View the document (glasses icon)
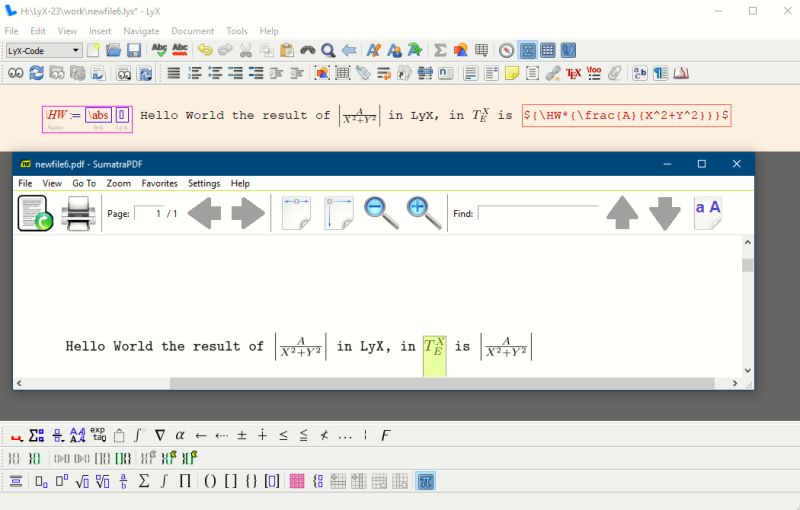The image size is (800, 510). pyautogui.click(x=15, y=73)
